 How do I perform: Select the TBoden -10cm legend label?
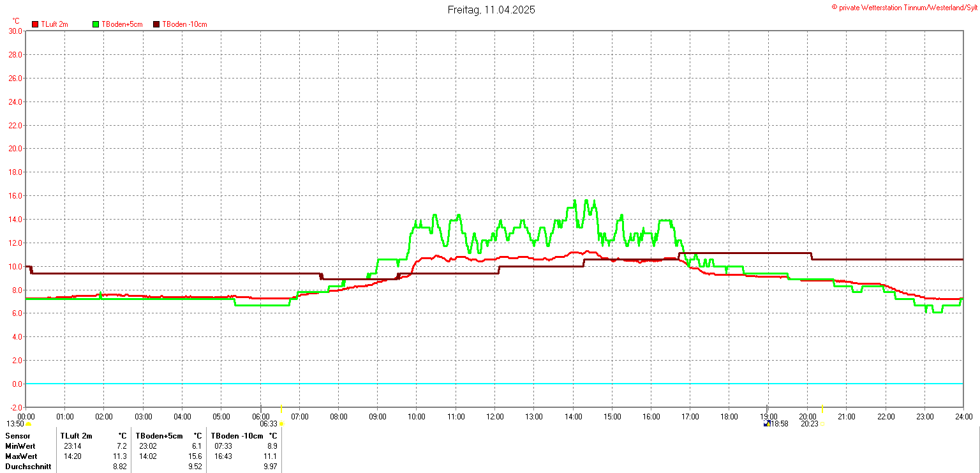coord(184,24)
